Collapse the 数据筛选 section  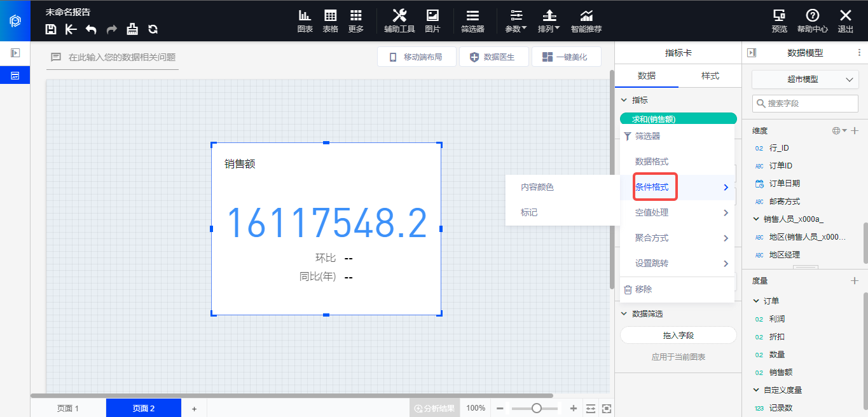point(624,314)
